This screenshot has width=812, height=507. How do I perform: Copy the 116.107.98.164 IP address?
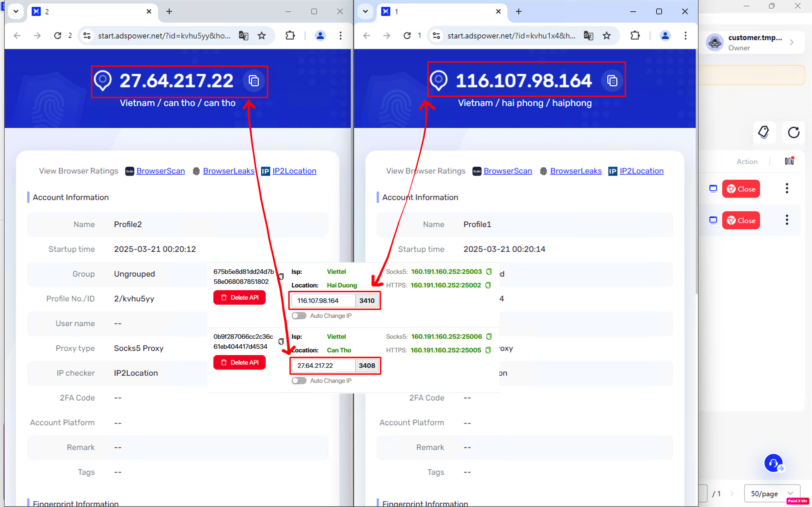tap(612, 81)
